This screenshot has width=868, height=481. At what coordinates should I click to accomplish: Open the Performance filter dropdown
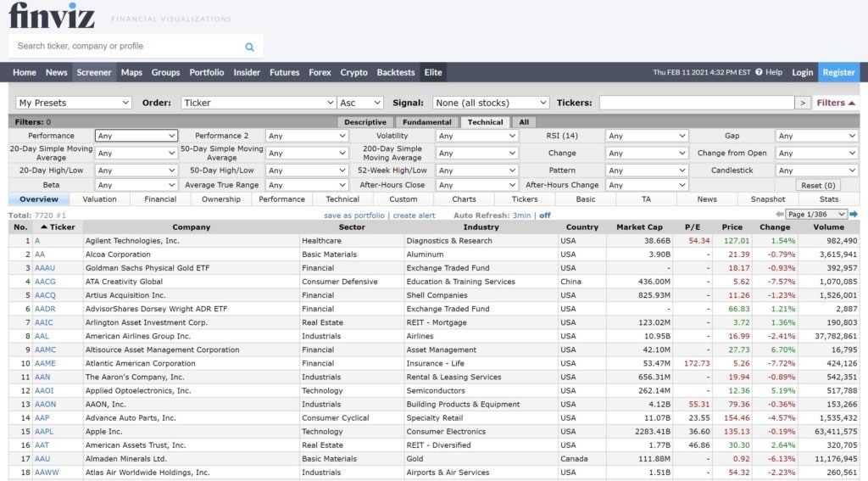pos(136,136)
